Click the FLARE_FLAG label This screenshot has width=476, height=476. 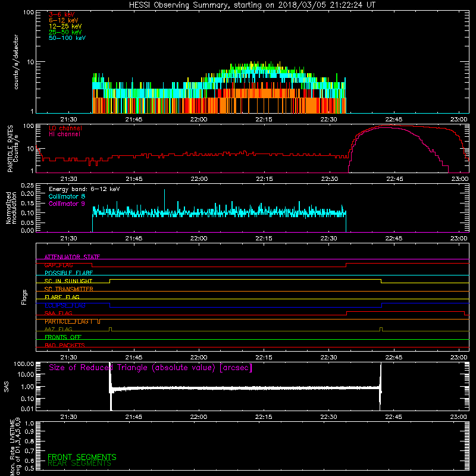(62, 297)
